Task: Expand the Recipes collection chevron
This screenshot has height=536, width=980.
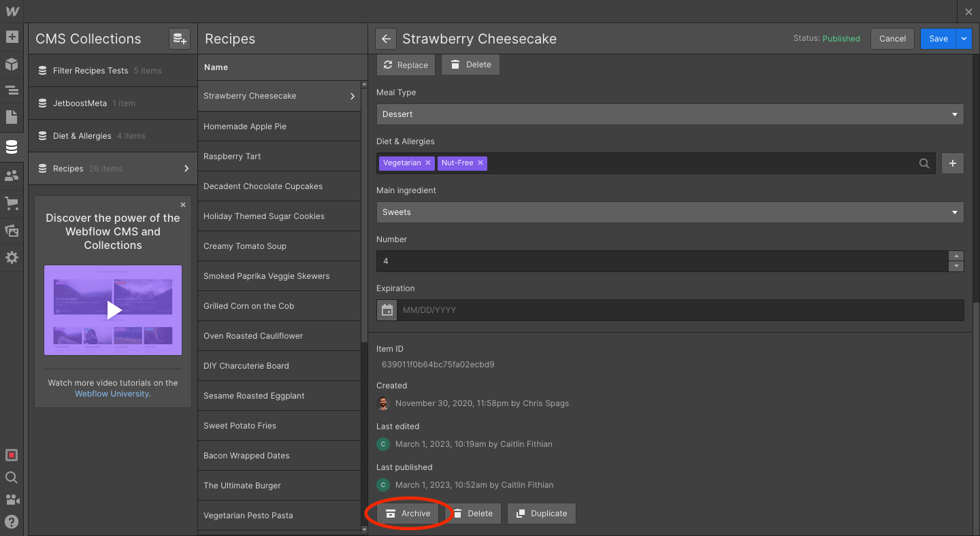Action: pos(186,168)
